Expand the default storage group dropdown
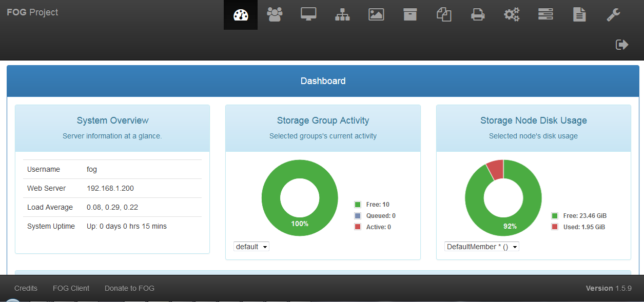 coord(251,247)
